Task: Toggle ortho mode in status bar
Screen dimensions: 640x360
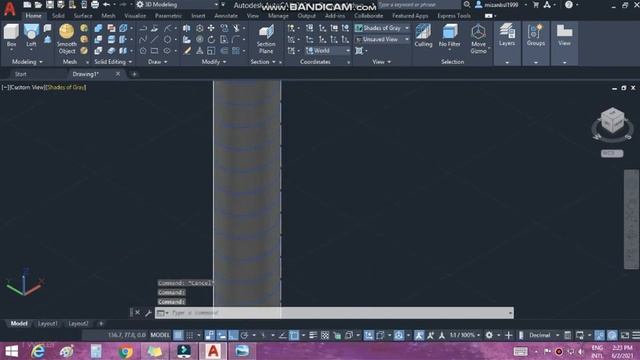Action: coord(233,335)
